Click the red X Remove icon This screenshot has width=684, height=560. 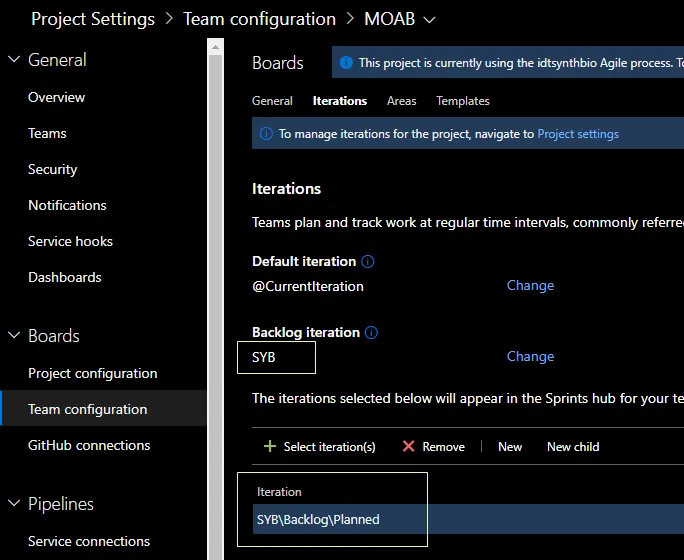click(408, 447)
